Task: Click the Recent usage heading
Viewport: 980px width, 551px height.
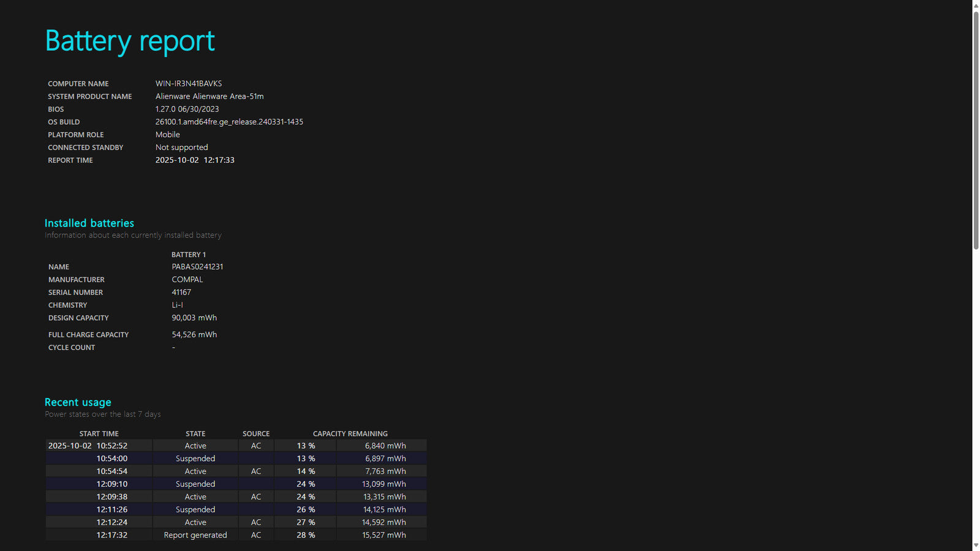Action: pyautogui.click(x=78, y=402)
